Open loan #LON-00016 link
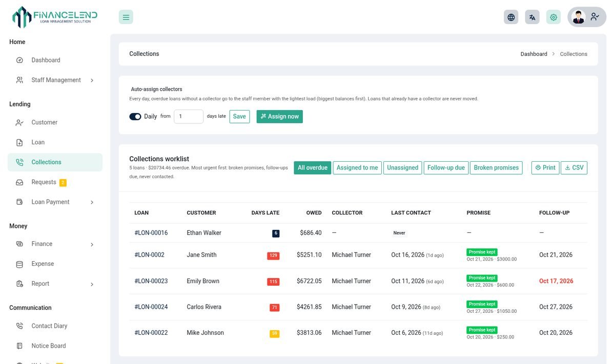The image size is (615, 364). click(151, 233)
